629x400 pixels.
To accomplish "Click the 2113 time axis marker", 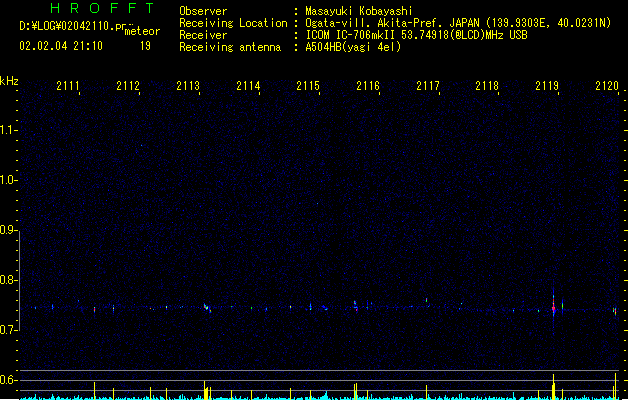I will [x=188, y=86].
